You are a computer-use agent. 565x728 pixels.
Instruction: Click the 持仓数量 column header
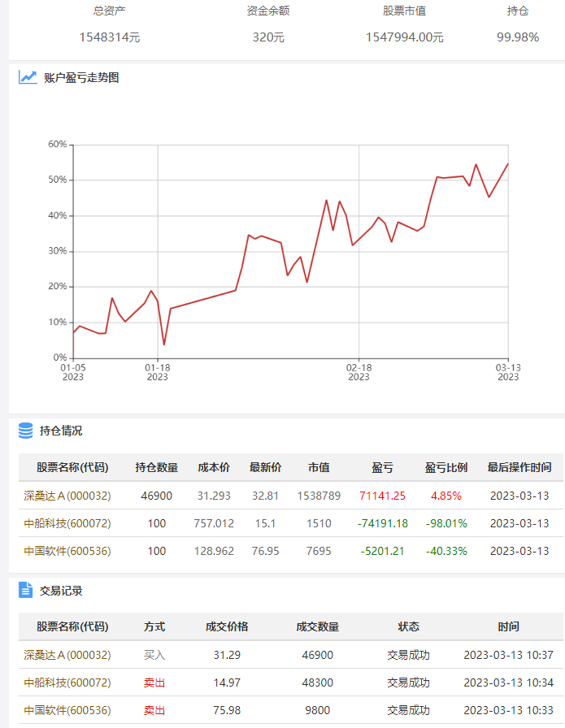pyautogui.click(x=157, y=467)
